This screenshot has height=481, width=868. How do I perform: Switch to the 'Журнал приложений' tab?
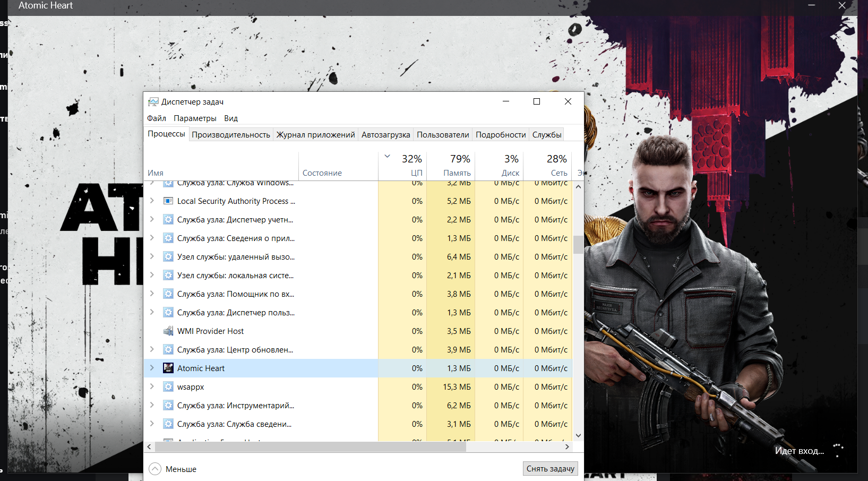[x=315, y=135]
